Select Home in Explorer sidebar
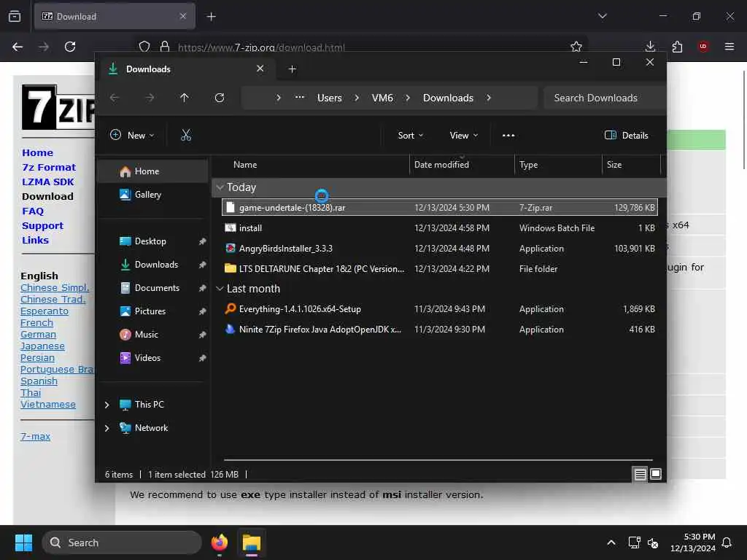 point(152,171)
